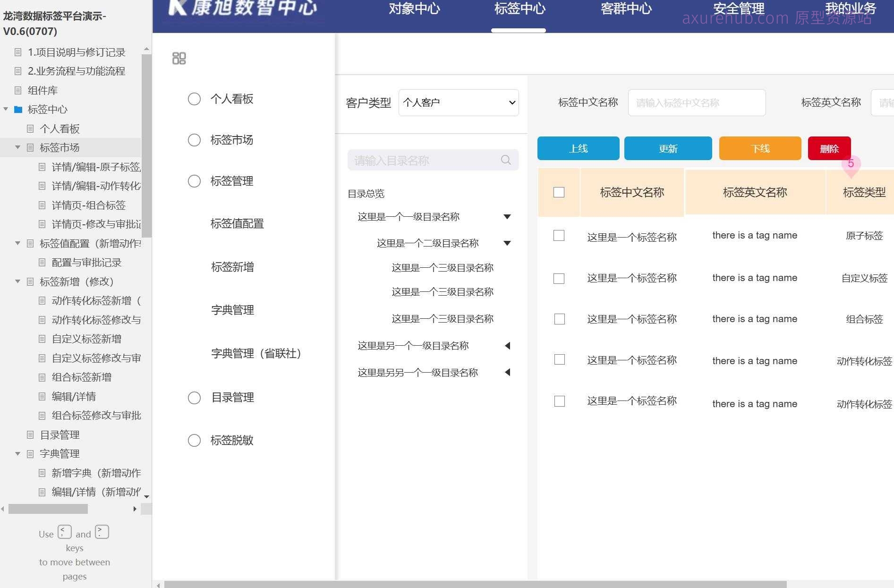The image size is (894, 588).
Task: Click the document icon beside 个人看板 sidebar entry
Action: 30,128
